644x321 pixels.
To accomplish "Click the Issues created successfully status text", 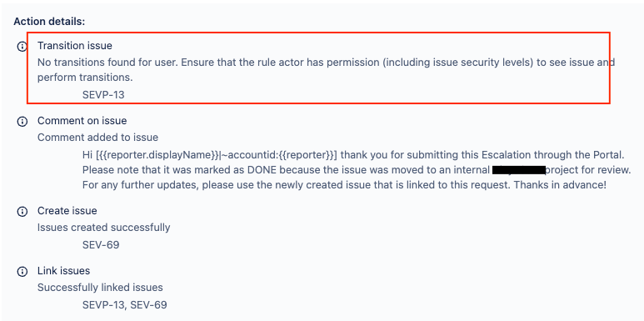I will [x=104, y=228].
